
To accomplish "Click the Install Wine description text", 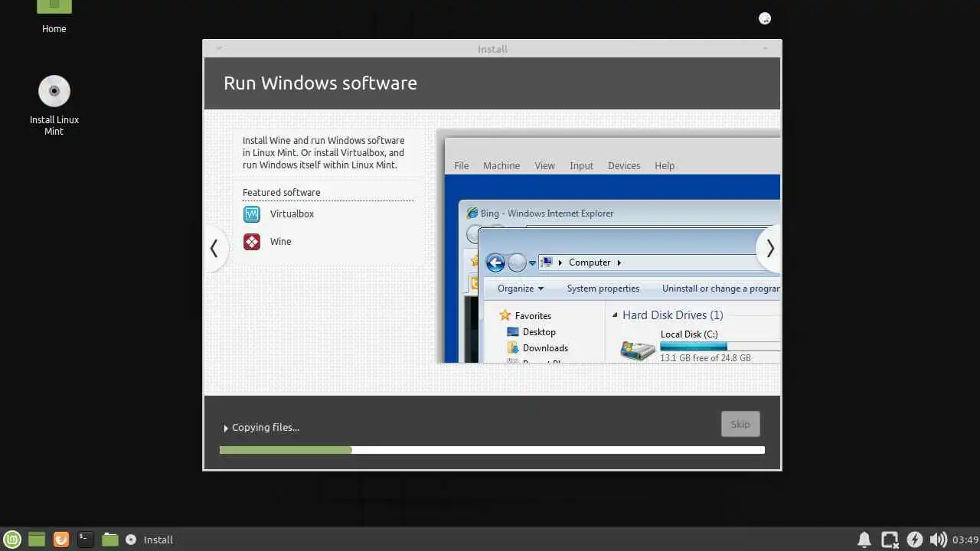I will pos(323,153).
